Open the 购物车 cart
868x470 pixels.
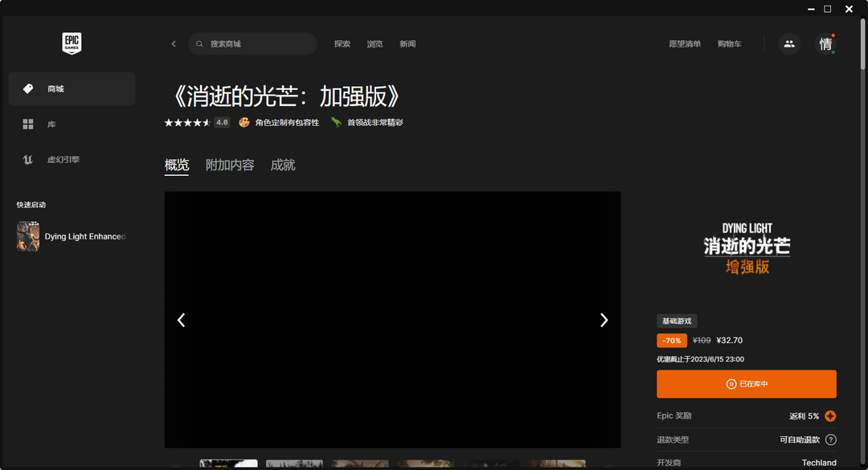click(730, 43)
